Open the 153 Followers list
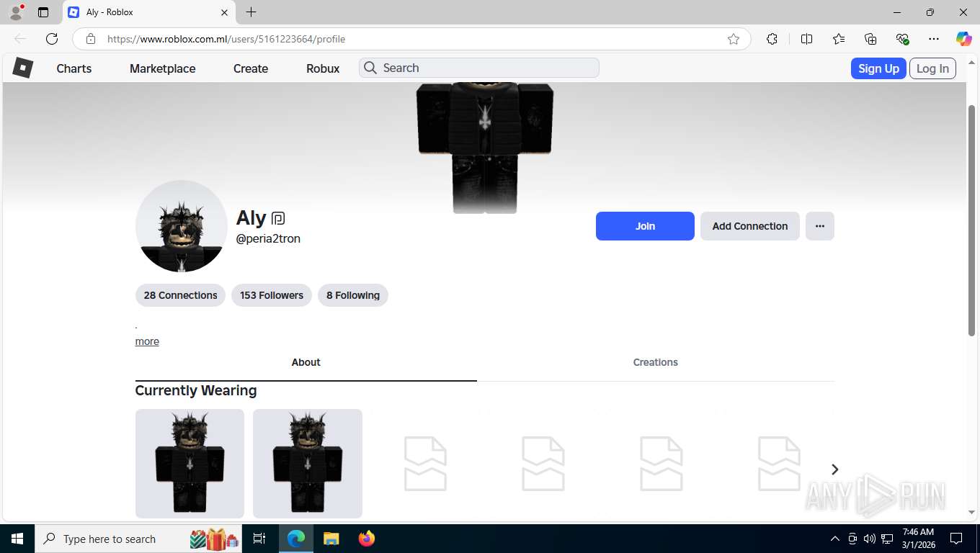This screenshot has width=980, height=553. [x=272, y=295]
